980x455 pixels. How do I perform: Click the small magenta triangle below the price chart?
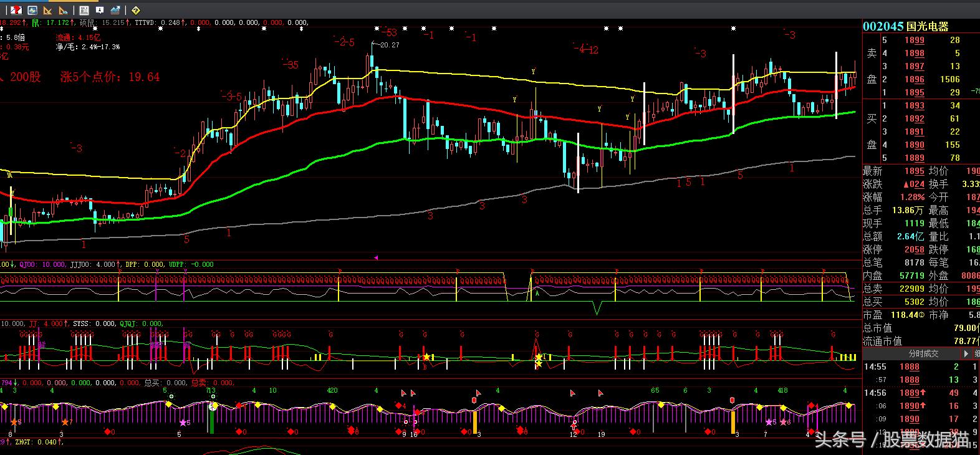(x=376, y=257)
